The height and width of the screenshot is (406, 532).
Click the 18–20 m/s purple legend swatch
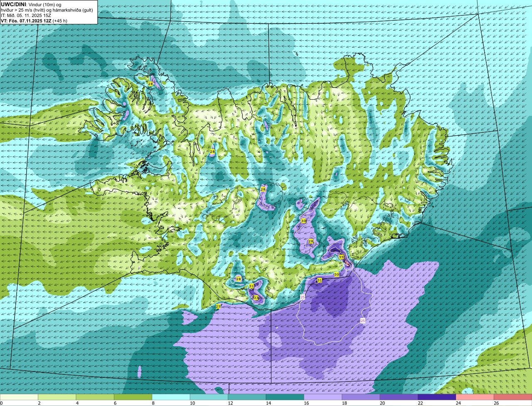361,397
